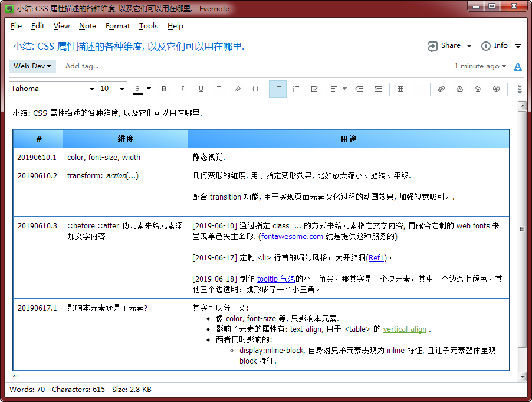Decrease indent of current line
This screenshot has height=402, width=532.
click(x=359, y=89)
